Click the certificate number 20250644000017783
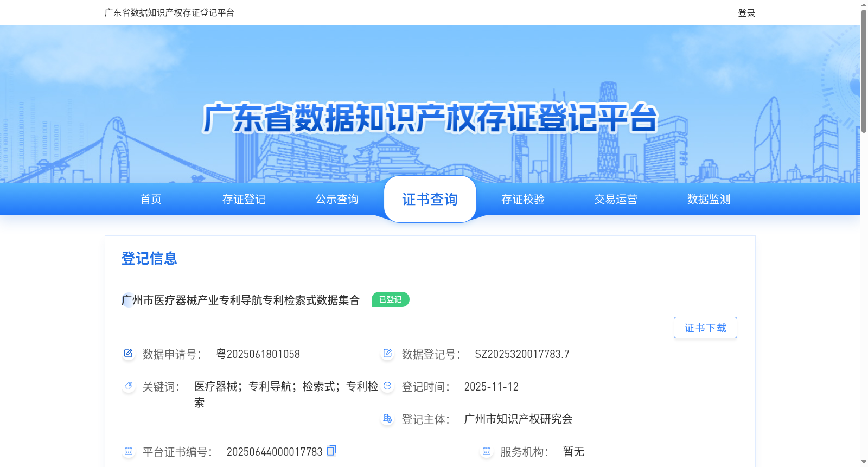868x467 pixels. click(x=275, y=452)
